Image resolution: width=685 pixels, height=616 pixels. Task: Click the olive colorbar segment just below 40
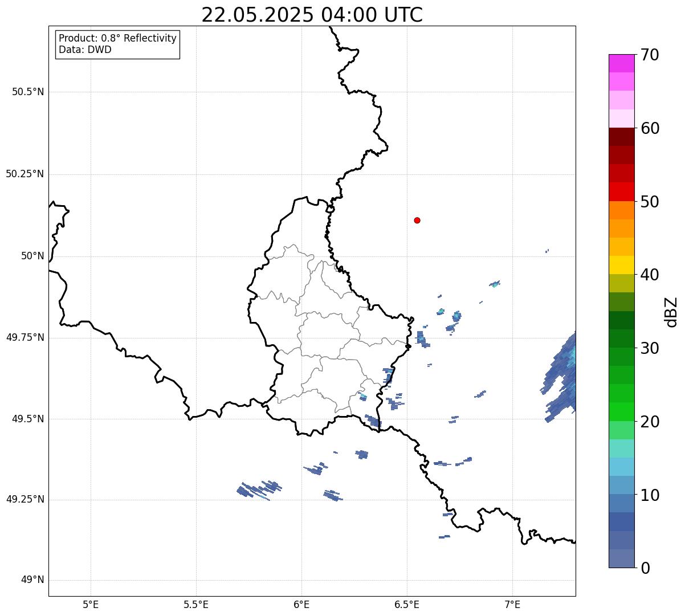pos(621,283)
